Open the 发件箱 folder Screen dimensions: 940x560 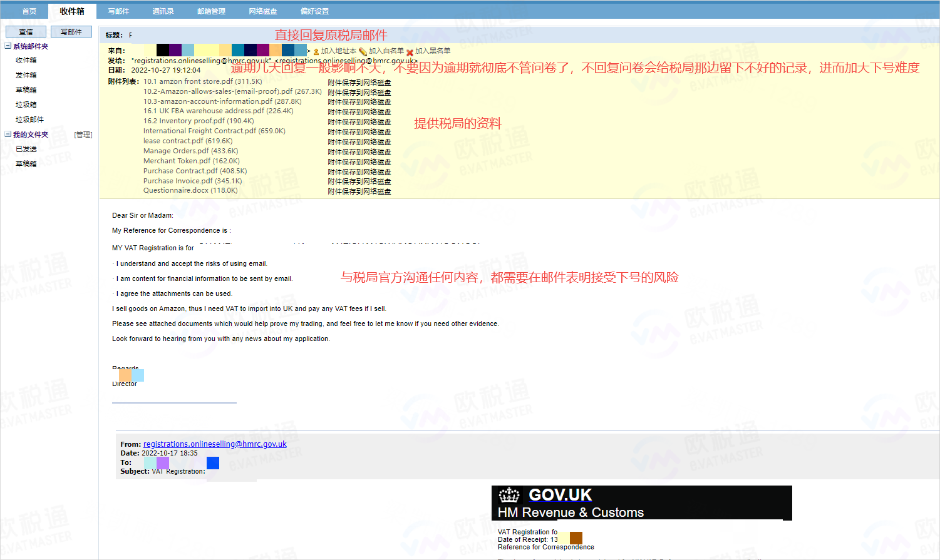pyautogui.click(x=26, y=75)
